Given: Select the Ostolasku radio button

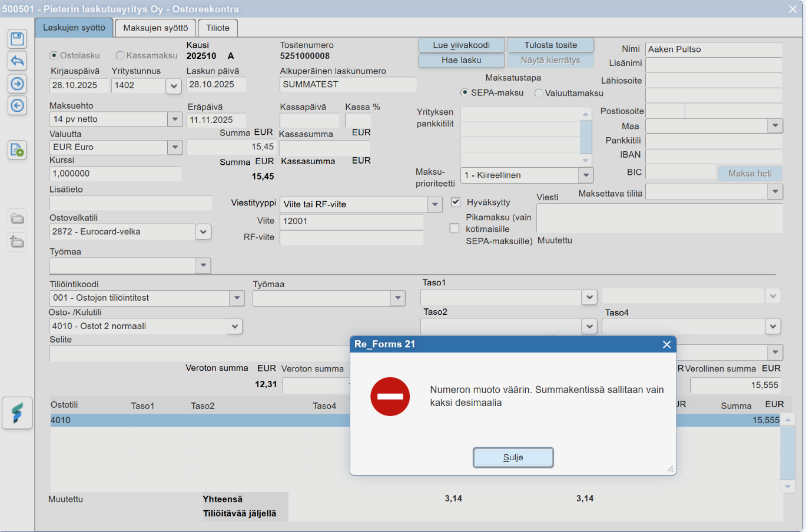Looking at the screenshot, I should coord(54,55).
